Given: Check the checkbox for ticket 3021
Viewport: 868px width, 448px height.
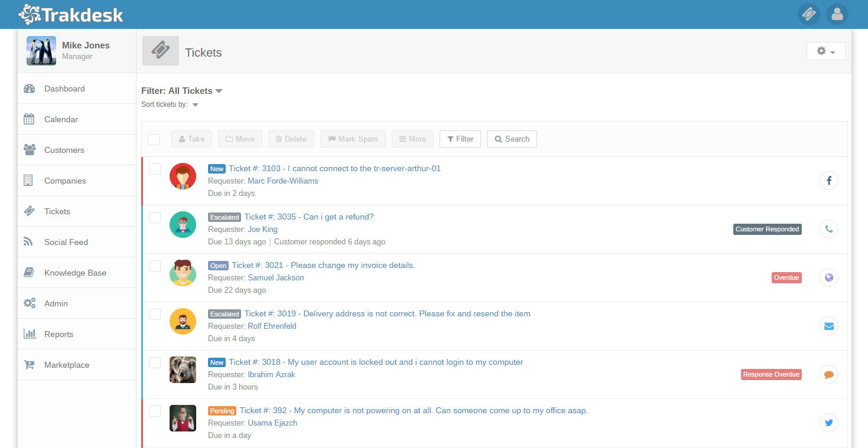Looking at the screenshot, I should (154, 266).
